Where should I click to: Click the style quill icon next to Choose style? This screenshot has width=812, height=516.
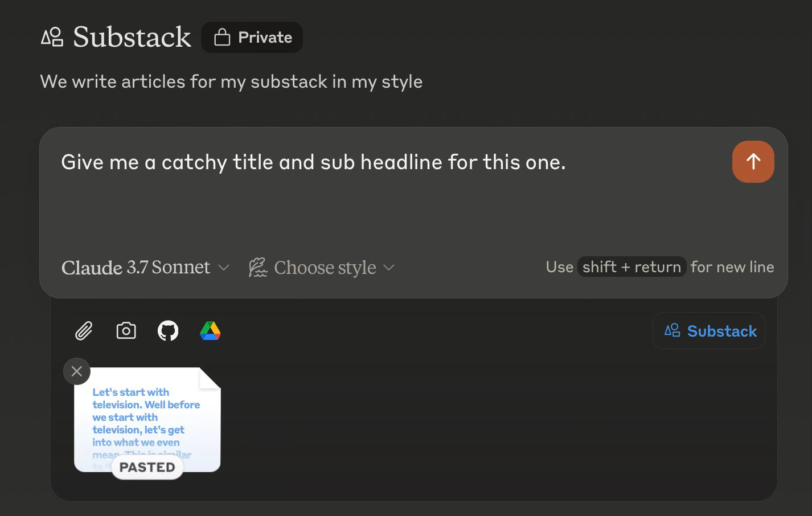pyautogui.click(x=257, y=267)
